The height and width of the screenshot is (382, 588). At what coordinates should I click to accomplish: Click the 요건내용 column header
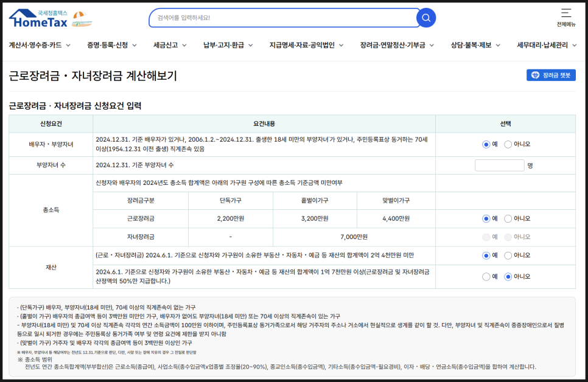coord(264,123)
